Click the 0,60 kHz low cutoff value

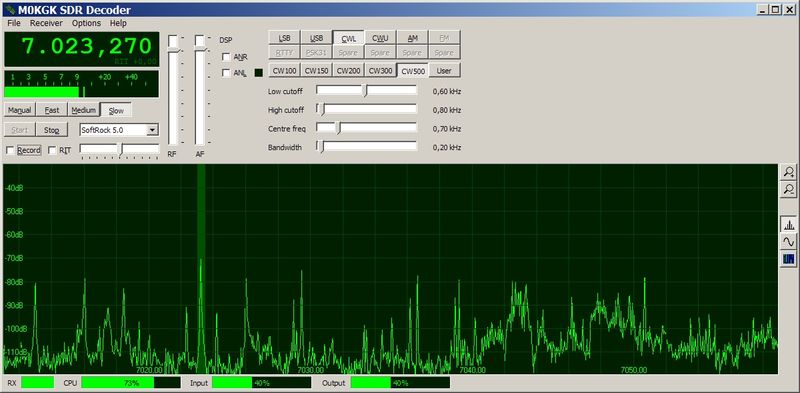pyautogui.click(x=446, y=92)
